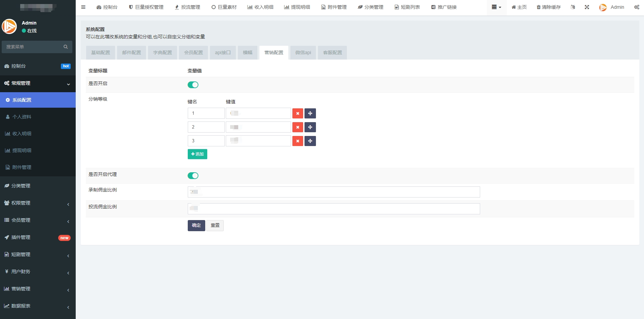
Task: Click the hamburger sidebar toggle icon
Action: pyautogui.click(x=83, y=7)
